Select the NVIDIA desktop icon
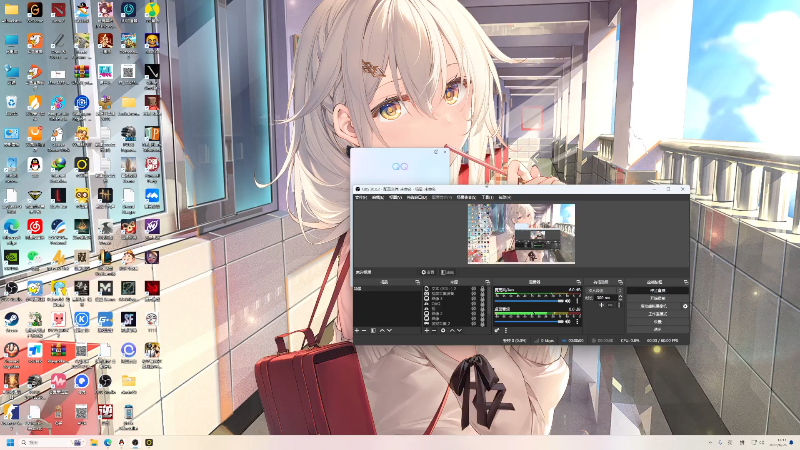Viewport: 800px width, 450px height. 11,258
